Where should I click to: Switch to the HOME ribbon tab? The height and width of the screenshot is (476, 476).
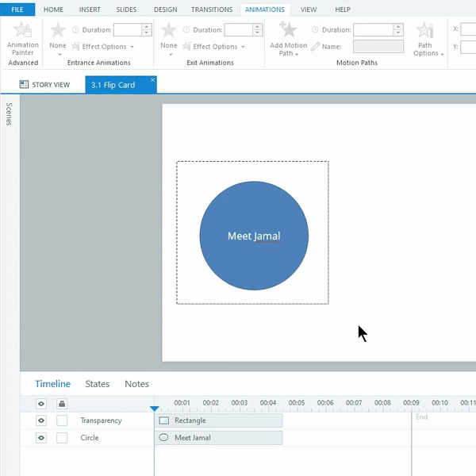point(53,10)
